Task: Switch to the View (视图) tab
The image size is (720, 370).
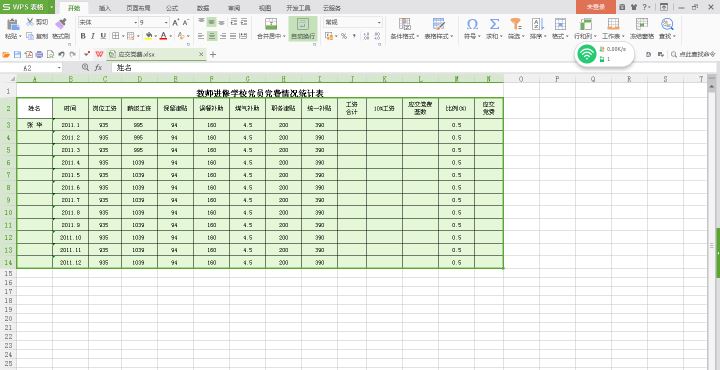Action: pyautogui.click(x=265, y=8)
